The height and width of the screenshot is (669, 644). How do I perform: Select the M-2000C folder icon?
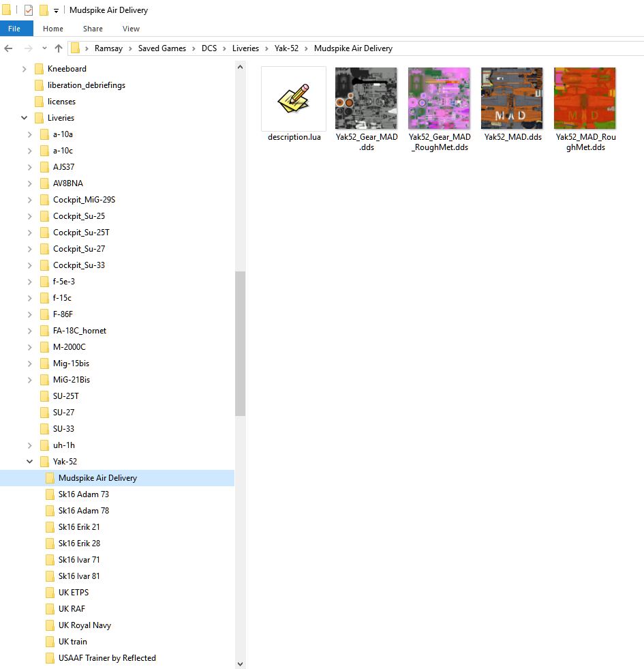pos(44,347)
